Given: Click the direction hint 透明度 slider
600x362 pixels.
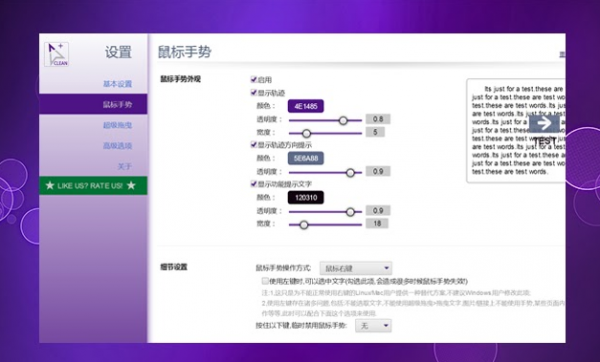Looking at the screenshot, I should [x=325, y=173].
